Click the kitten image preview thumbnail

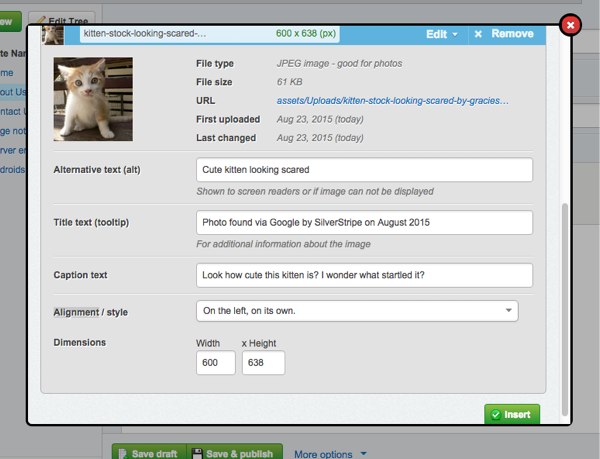coord(93,99)
